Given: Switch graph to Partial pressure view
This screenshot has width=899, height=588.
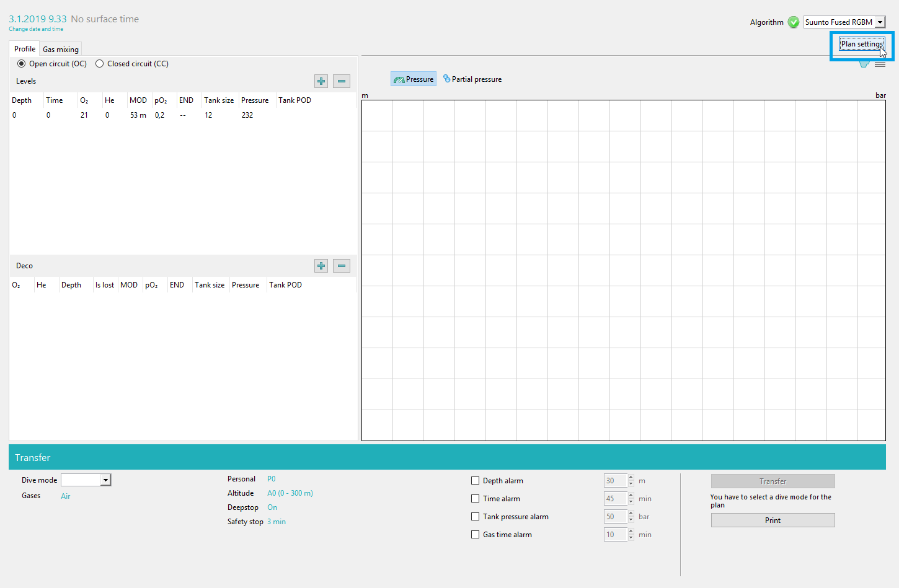Looking at the screenshot, I should pyautogui.click(x=472, y=79).
